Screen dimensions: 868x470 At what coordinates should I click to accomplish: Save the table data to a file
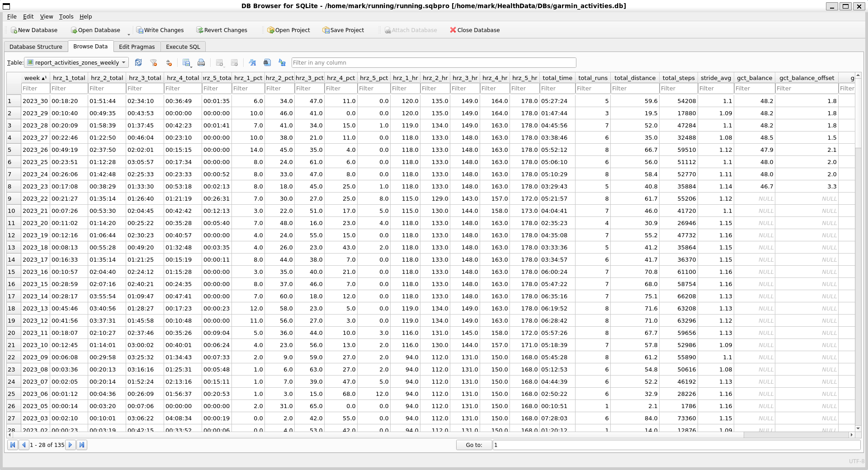click(x=185, y=61)
